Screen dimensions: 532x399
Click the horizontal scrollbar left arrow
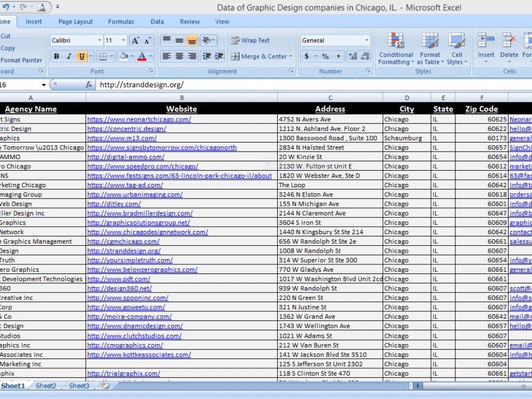pyautogui.click(x=417, y=386)
